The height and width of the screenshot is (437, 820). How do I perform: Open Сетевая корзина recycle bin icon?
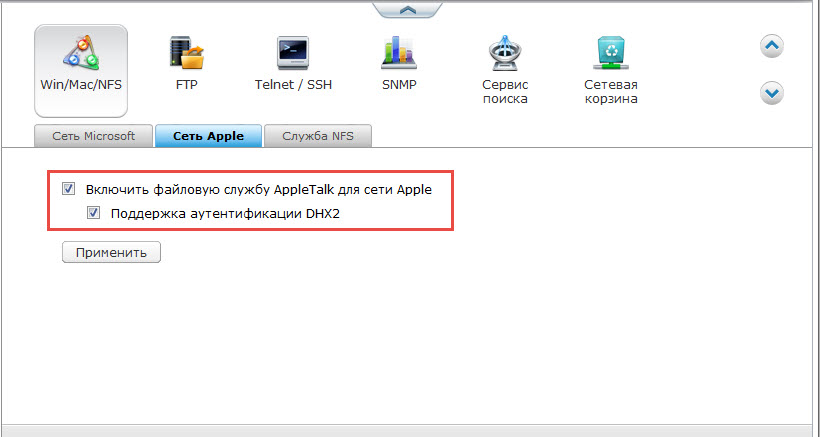611,53
